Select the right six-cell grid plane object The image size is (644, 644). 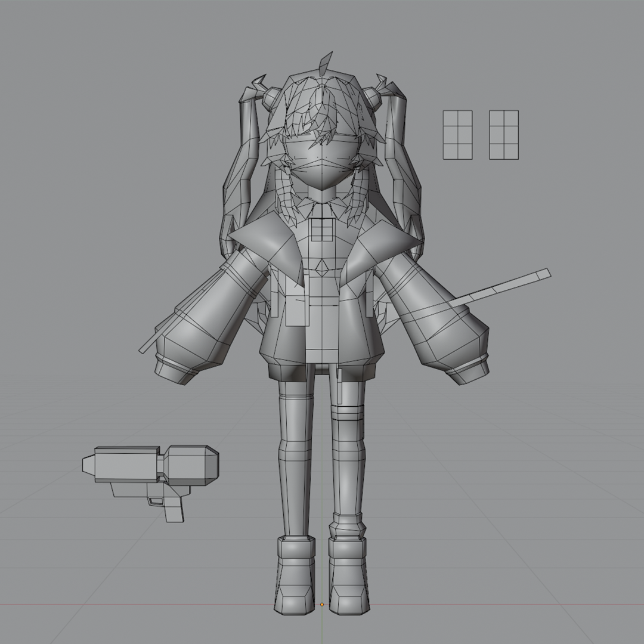point(504,135)
